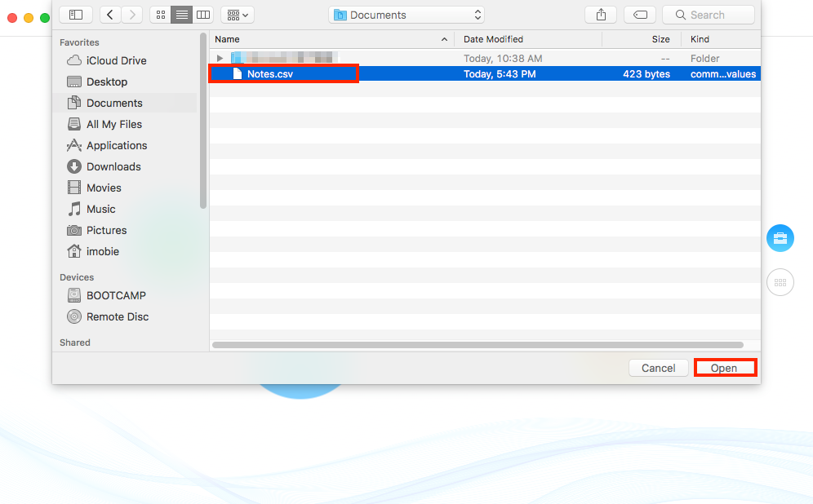The image size is (813, 504).
Task: Click the Movies film strip icon
Action: point(74,188)
